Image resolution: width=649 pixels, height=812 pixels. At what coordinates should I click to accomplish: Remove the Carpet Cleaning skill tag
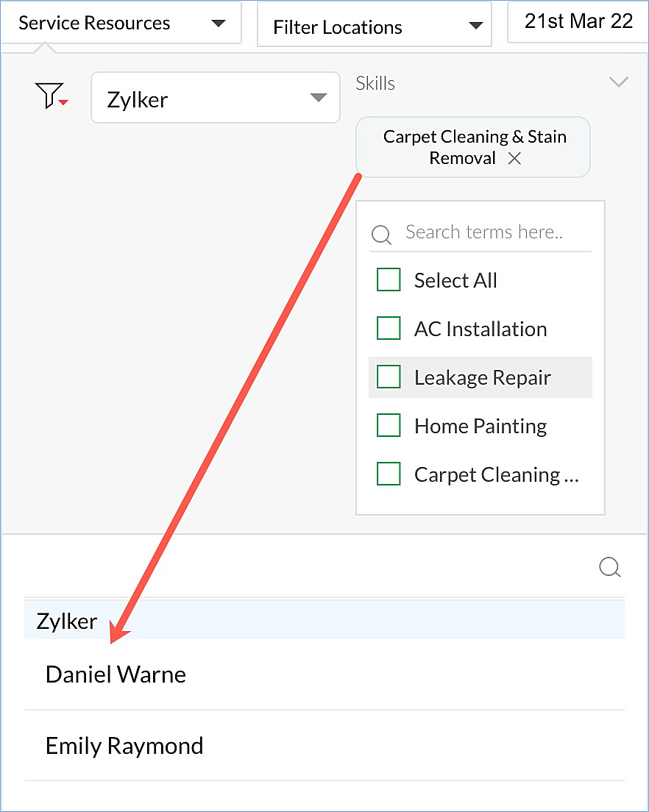514,158
